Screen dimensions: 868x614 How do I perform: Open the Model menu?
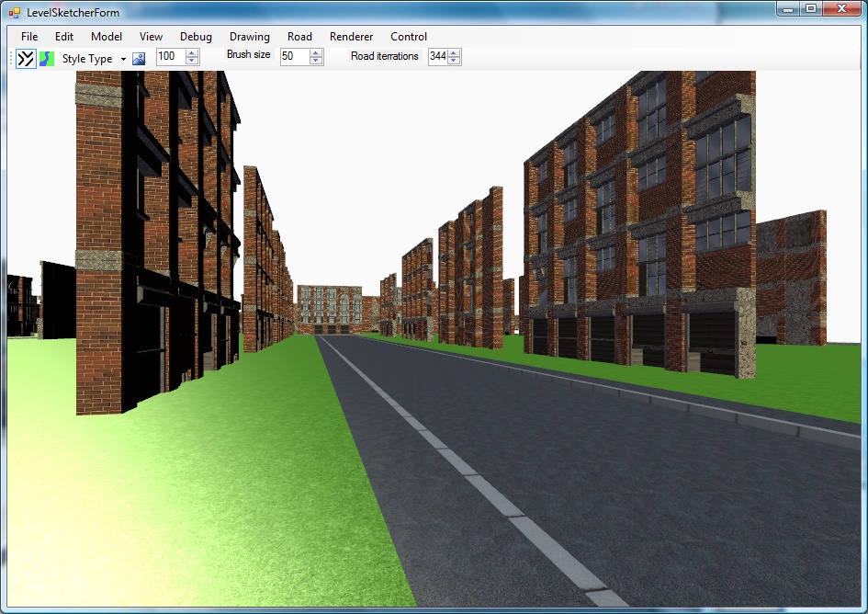tap(107, 37)
